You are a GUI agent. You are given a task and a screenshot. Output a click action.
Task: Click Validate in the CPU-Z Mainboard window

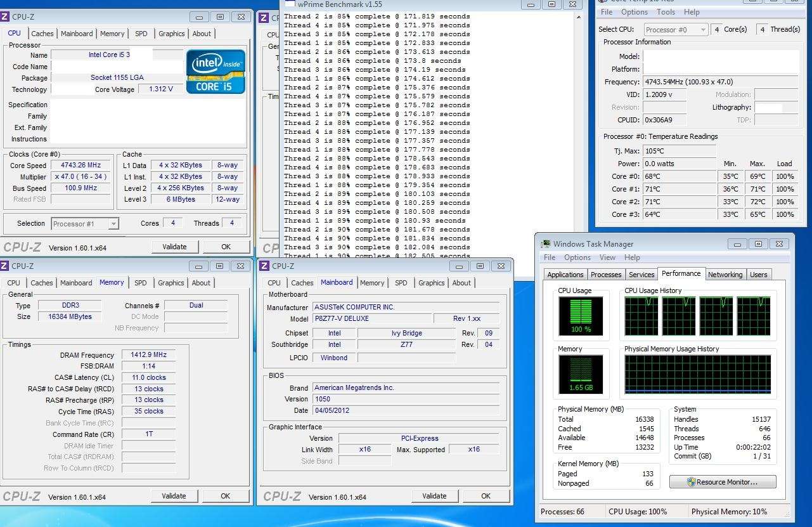(x=434, y=496)
